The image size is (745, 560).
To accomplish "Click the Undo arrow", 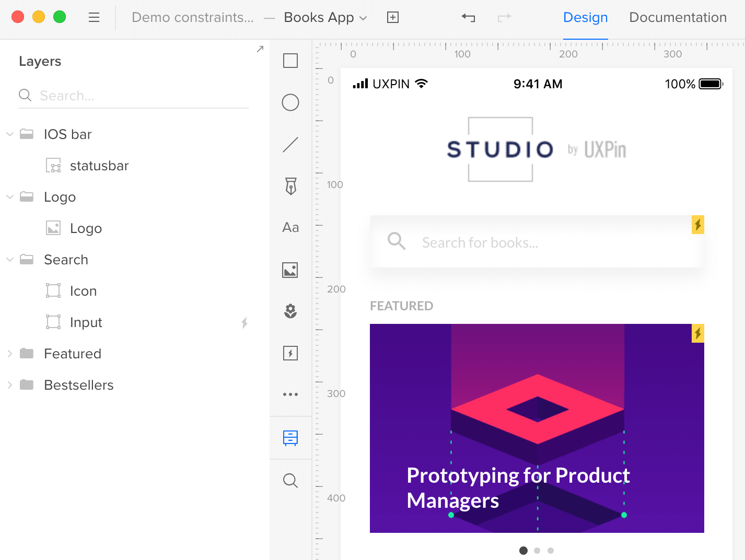I will (468, 18).
